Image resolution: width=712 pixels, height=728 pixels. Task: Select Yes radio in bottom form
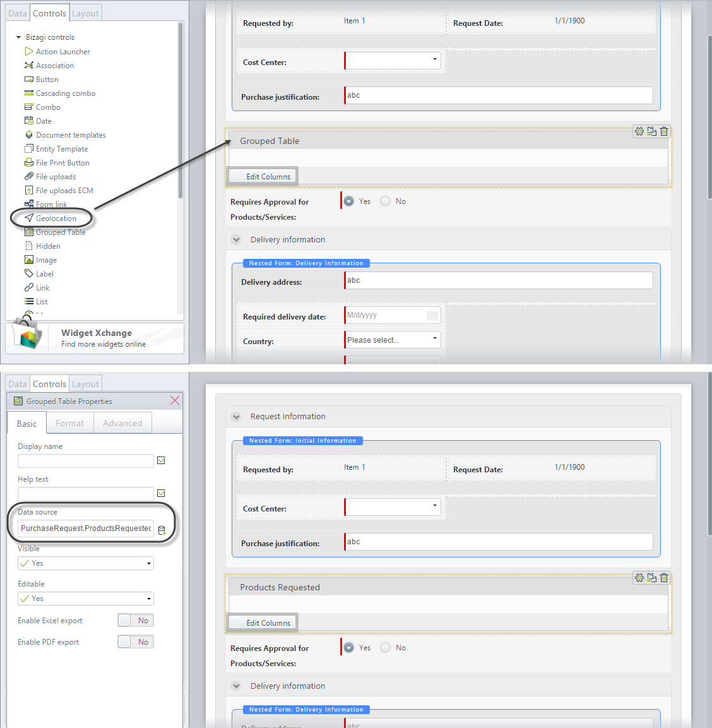coord(348,647)
